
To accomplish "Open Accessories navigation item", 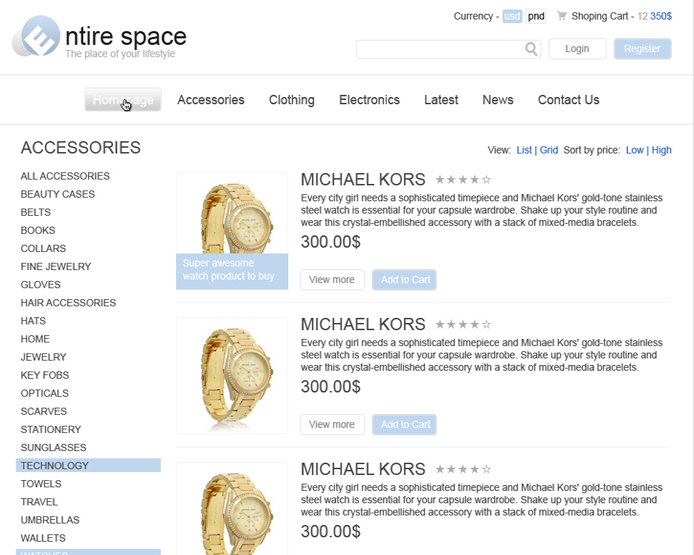I will click(x=211, y=100).
